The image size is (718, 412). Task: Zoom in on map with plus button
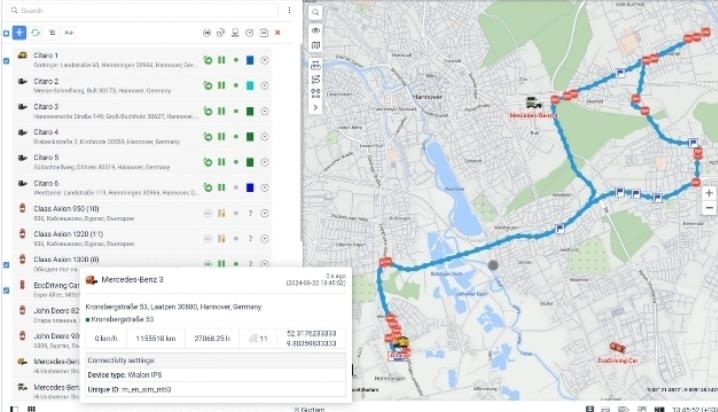click(x=709, y=192)
